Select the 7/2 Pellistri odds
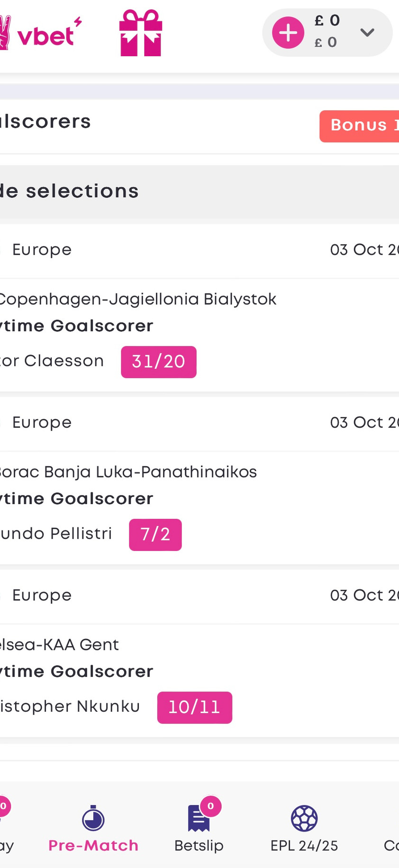Screen dimensions: 399x868 [x=155, y=535]
